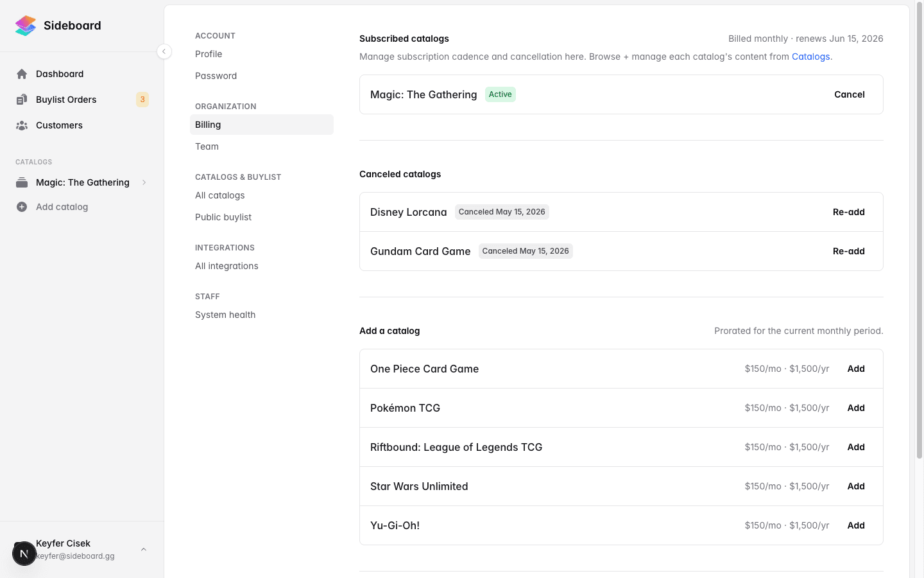The width and height of the screenshot is (924, 578).
Task: Click the 'Subscribed catalogs' heading
Action: [x=404, y=39]
